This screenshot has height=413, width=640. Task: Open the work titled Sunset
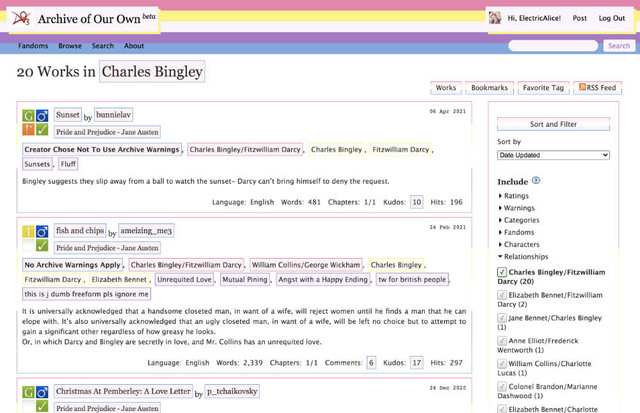68,115
